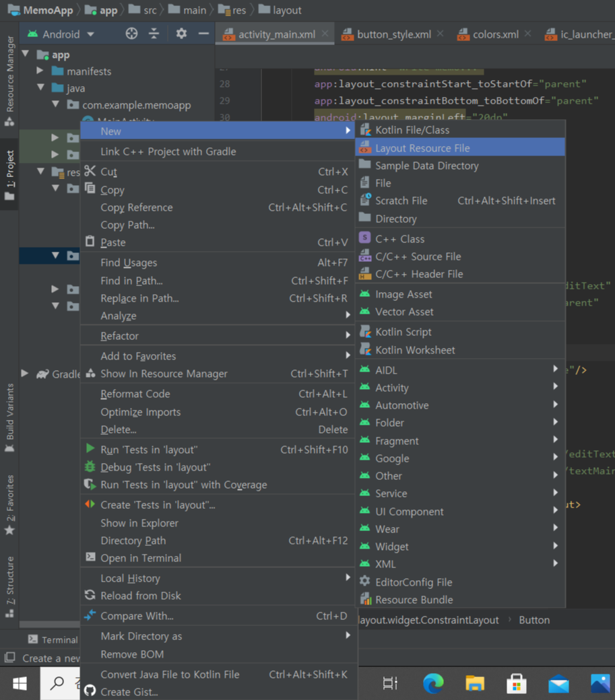
Task: Expand Refactor submenu
Action: click(x=218, y=336)
